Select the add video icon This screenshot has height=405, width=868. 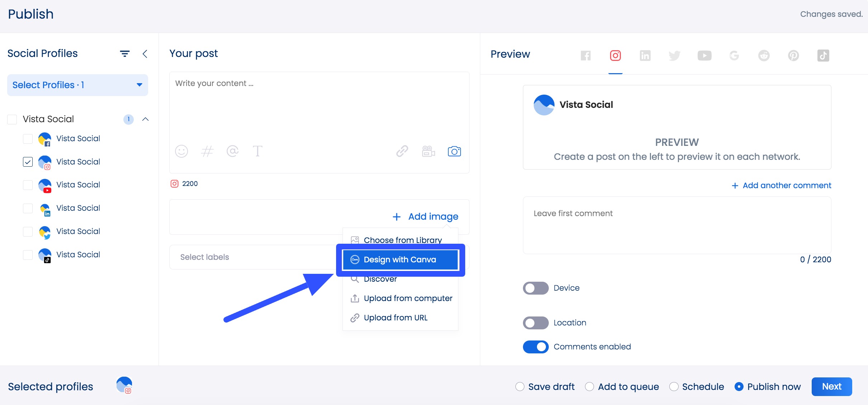428,151
